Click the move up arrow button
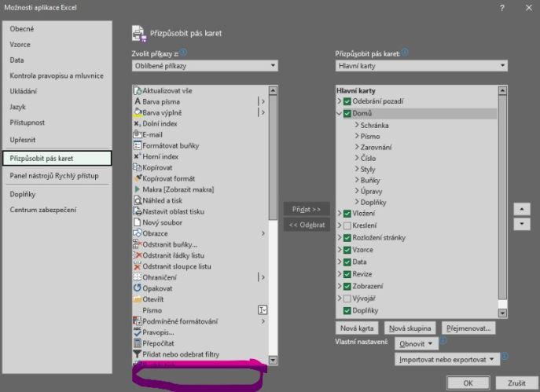The image size is (540, 392). pyautogui.click(x=522, y=209)
